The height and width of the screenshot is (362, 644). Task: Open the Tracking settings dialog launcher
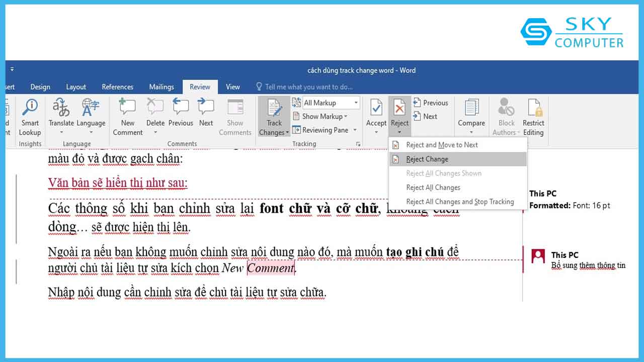[358, 144]
